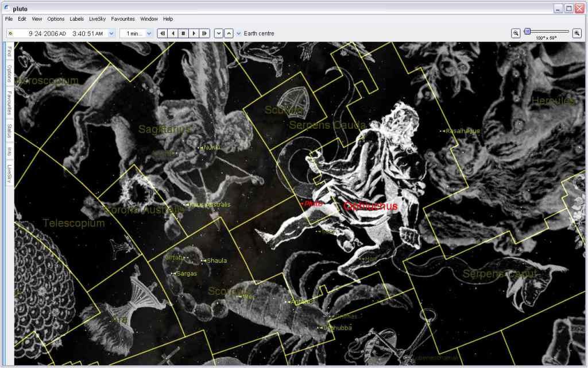Click the Hercules constellation label
Image resolution: width=588 pixels, height=368 pixels.
pos(553,101)
